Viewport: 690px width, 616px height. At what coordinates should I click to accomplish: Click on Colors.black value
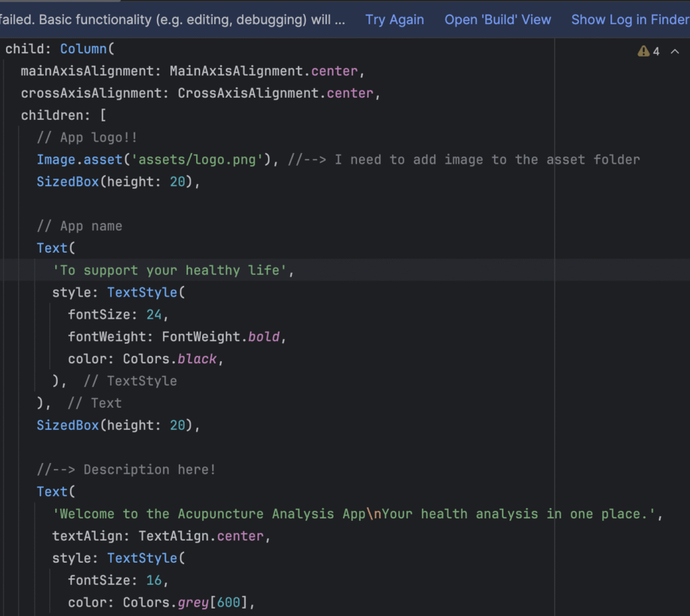coord(169,359)
